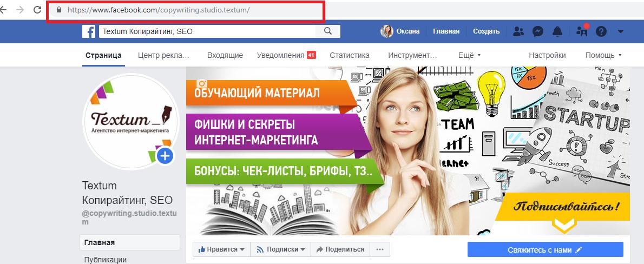The width and height of the screenshot is (644, 264).
Task: Expand the Помощь dropdown
Action: click(603, 55)
